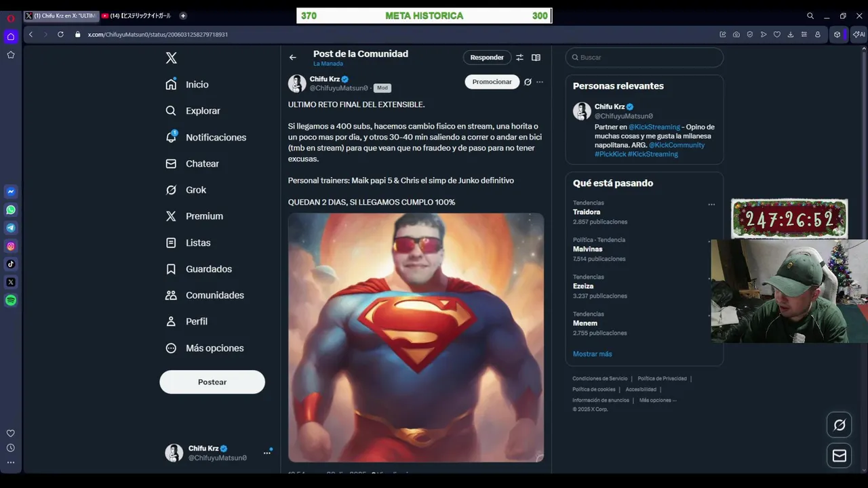This screenshot has width=868, height=488.
Task: Open downloads from toolbar
Action: [x=791, y=35]
